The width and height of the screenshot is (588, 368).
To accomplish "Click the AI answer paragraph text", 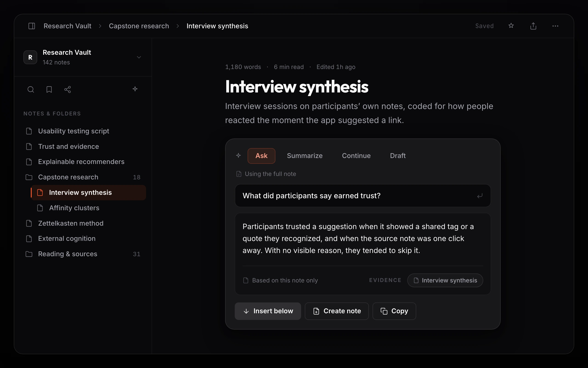I will 358,239.
